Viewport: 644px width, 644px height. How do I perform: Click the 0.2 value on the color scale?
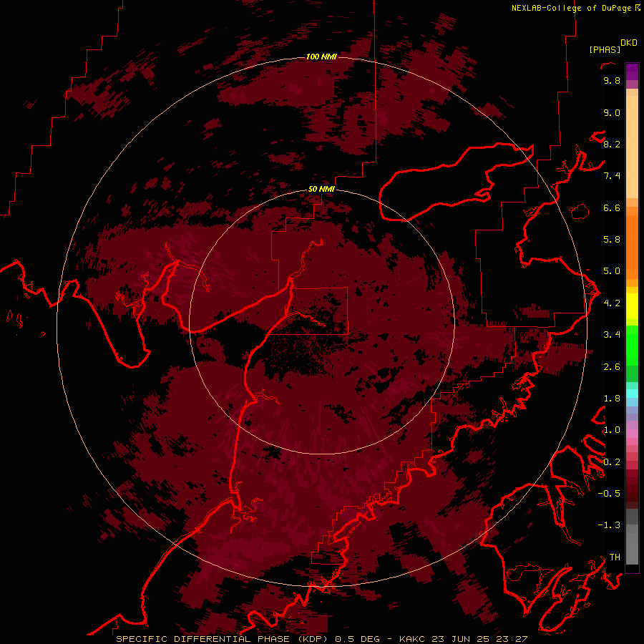612,462
